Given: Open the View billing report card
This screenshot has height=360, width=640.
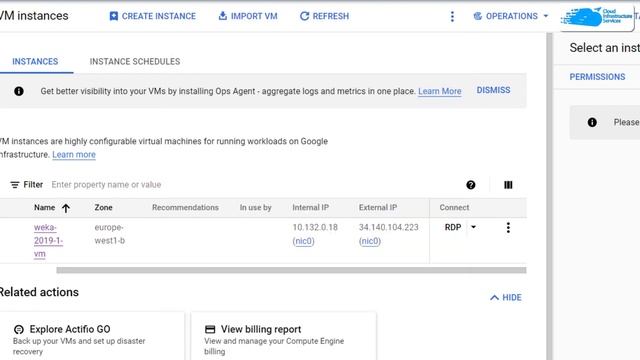Looking at the screenshot, I should coord(284,337).
